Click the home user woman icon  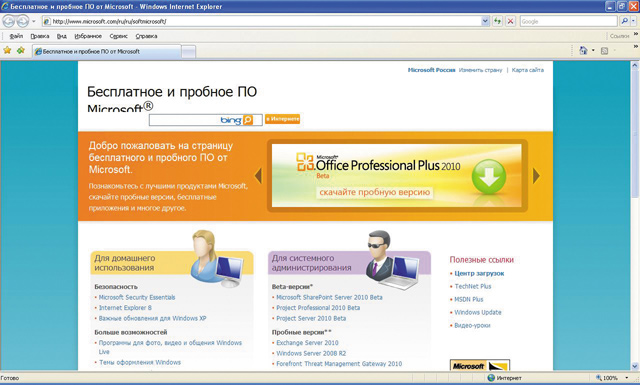click(216, 258)
